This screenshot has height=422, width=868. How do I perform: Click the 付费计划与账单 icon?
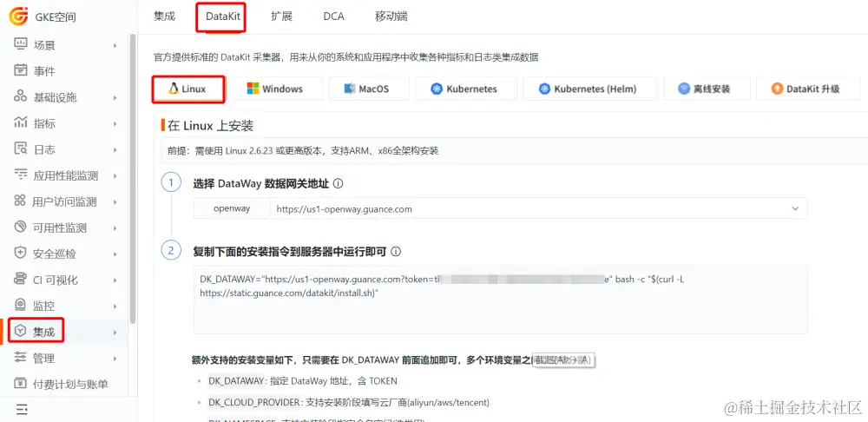click(x=21, y=384)
